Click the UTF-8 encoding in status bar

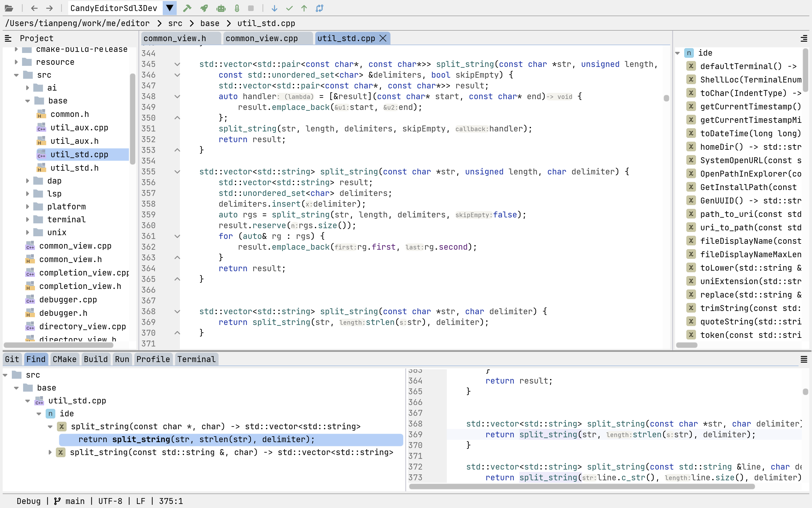tap(110, 501)
